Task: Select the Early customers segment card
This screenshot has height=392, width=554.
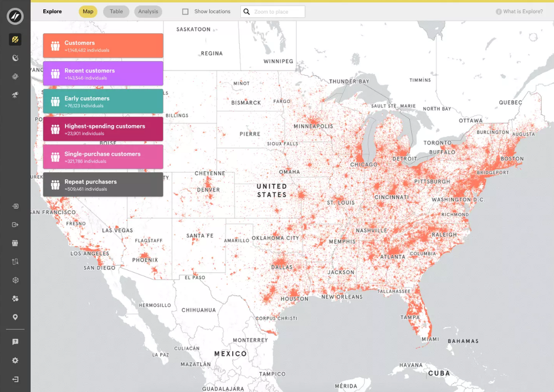Action: [x=103, y=101]
